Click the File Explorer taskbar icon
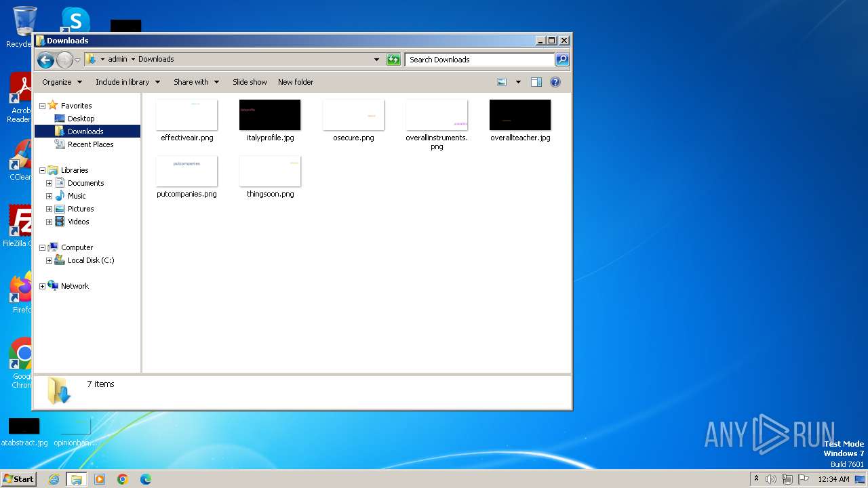Viewport: 868px width, 488px height. [x=76, y=479]
